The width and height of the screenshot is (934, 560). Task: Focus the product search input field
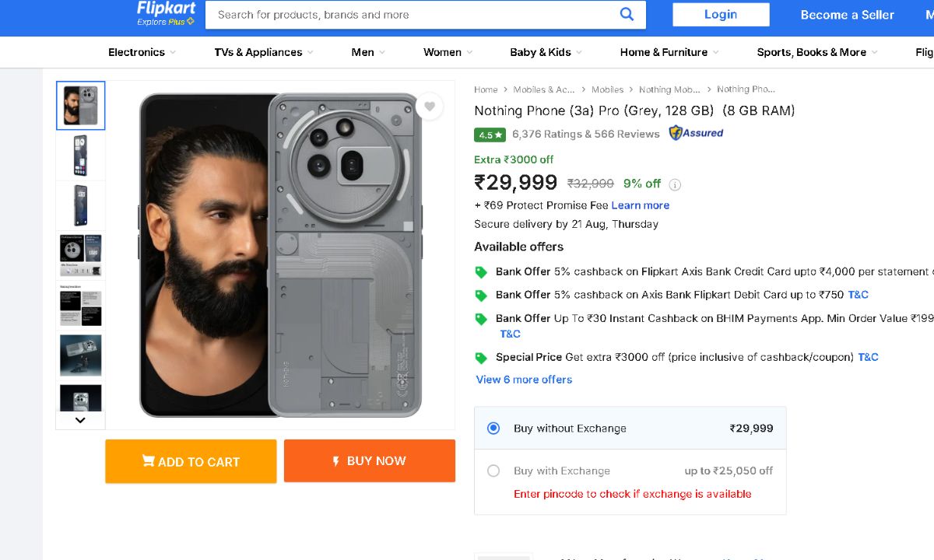(x=413, y=15)
